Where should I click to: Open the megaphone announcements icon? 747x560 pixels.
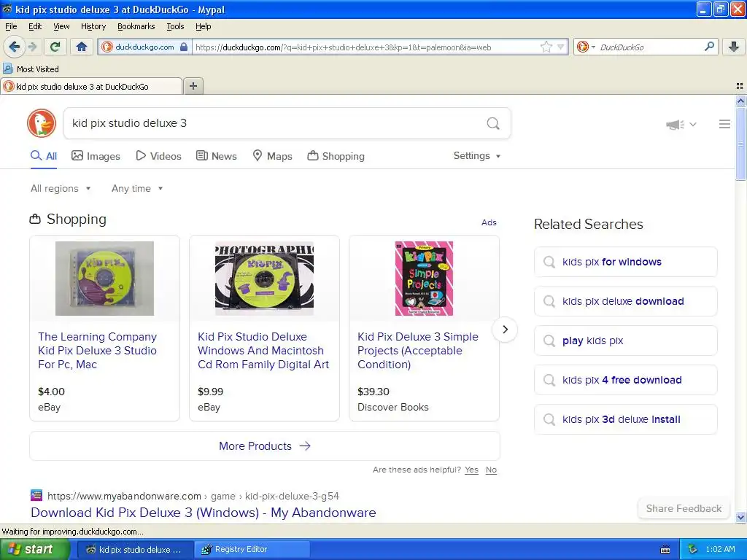[675, 124]
